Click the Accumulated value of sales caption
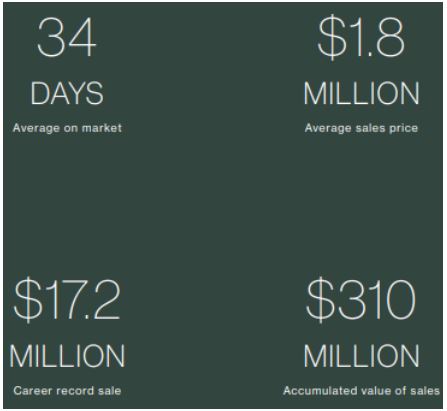447x411 pixels. [361, 391]
